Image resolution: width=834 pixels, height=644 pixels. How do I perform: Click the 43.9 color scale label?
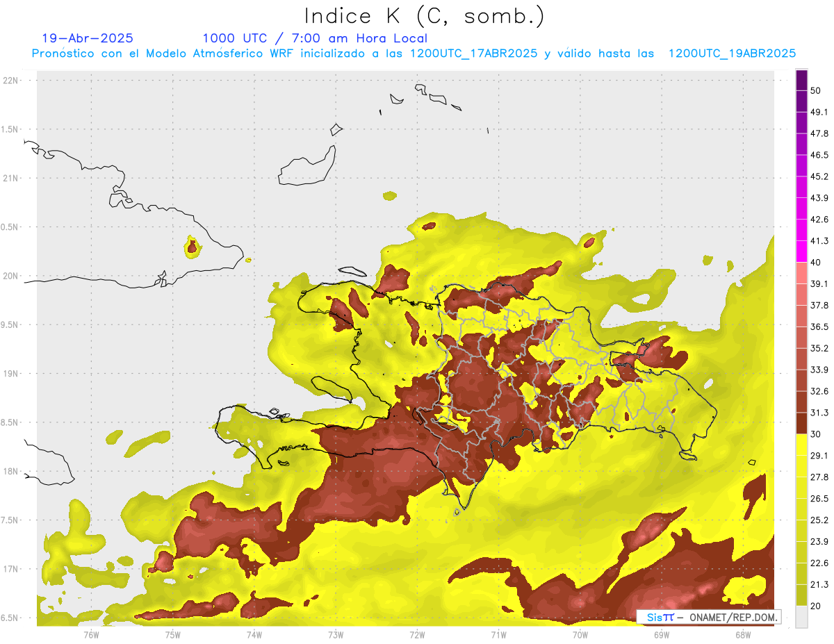820,198
